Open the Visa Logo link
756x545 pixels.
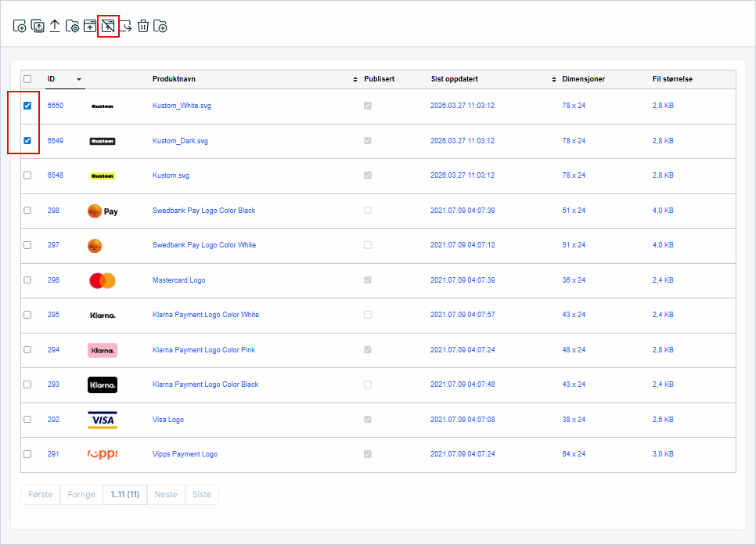168,420
